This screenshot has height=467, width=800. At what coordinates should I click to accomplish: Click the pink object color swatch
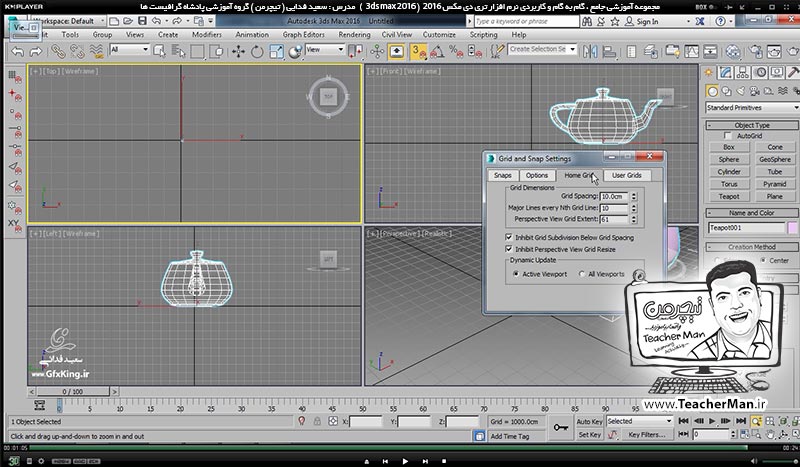pos(792,228)
